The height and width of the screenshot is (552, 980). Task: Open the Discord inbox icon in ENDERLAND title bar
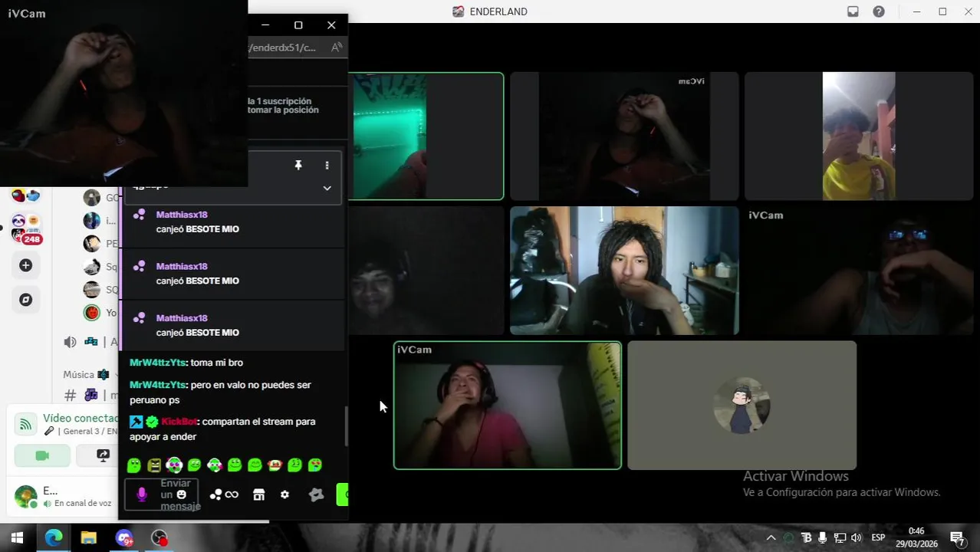click(x=853, y=11)
